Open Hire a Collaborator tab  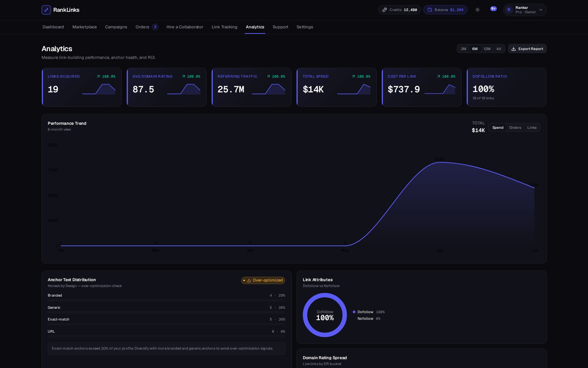point(185,27)
